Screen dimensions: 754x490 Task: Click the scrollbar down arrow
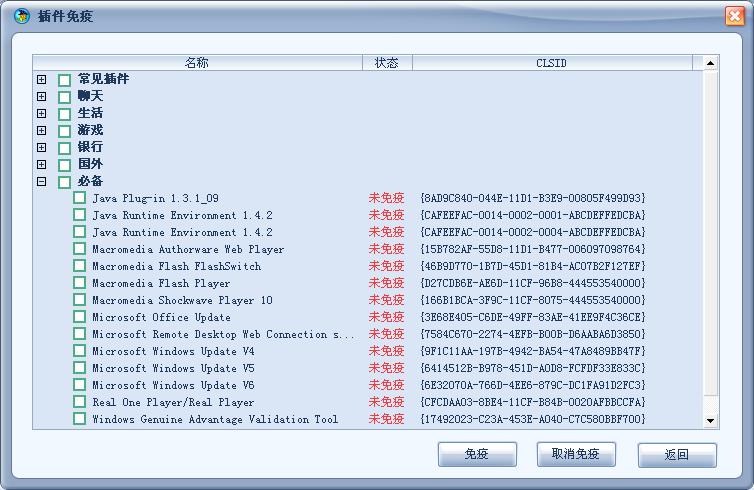[x=711, y=421]
